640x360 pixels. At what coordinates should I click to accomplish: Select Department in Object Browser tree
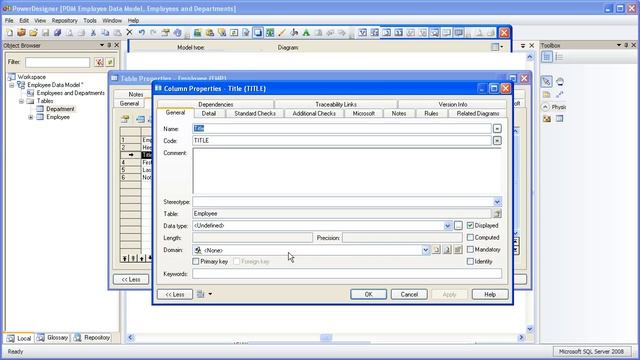pos(60,109)
